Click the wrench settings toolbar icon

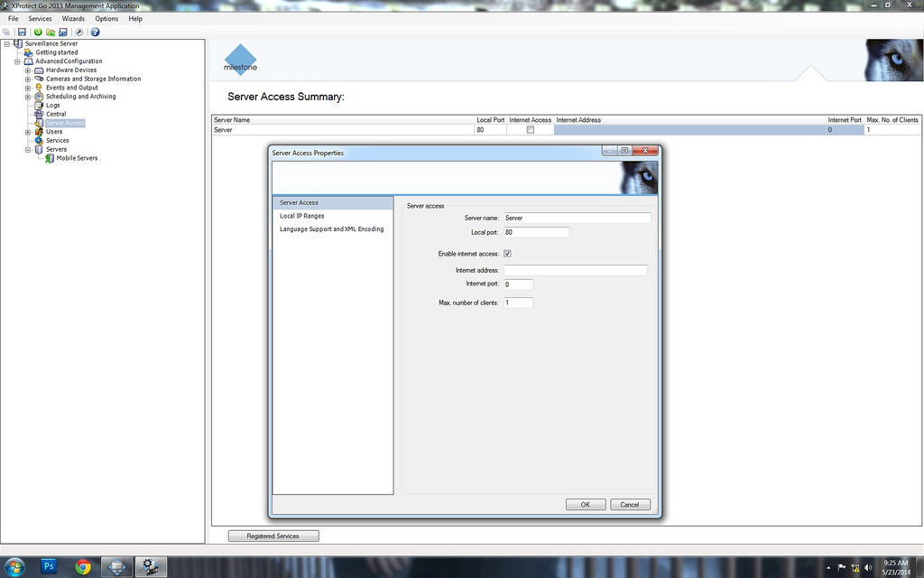(x=79, y=32)
